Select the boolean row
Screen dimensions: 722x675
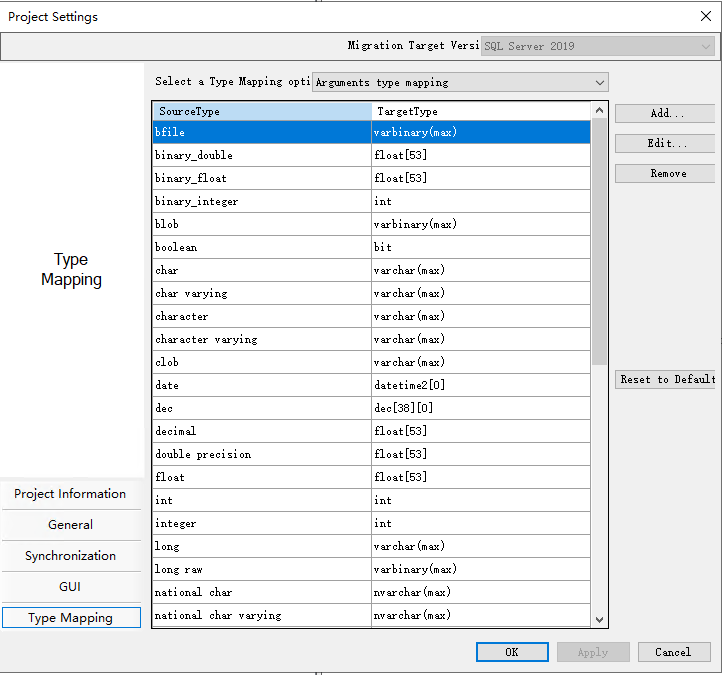tap(371, 247)
